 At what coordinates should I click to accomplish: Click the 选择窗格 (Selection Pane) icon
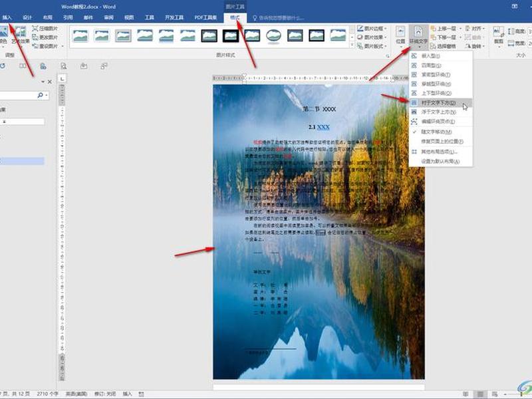[434, 46]
